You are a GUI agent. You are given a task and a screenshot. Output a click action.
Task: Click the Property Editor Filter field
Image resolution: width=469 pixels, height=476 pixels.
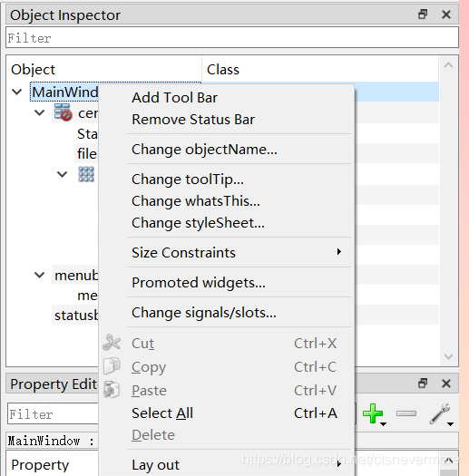[54, 413]
